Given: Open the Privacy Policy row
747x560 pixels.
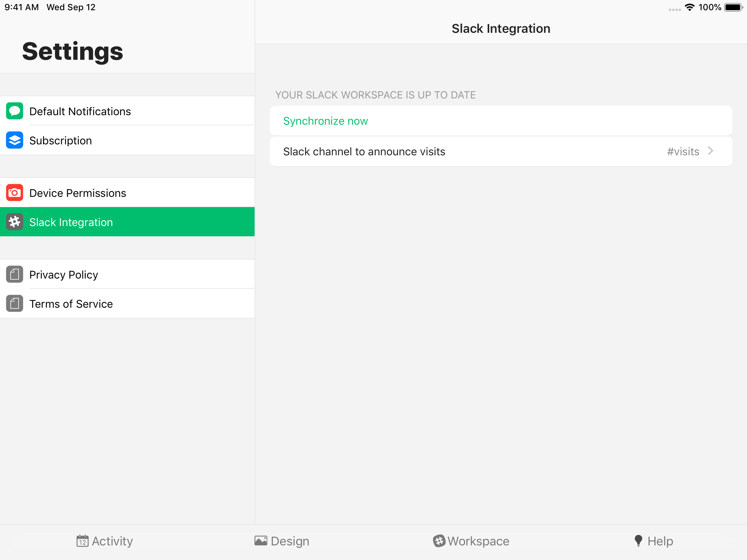Looking at the screenshot, I should pos(127,274).
